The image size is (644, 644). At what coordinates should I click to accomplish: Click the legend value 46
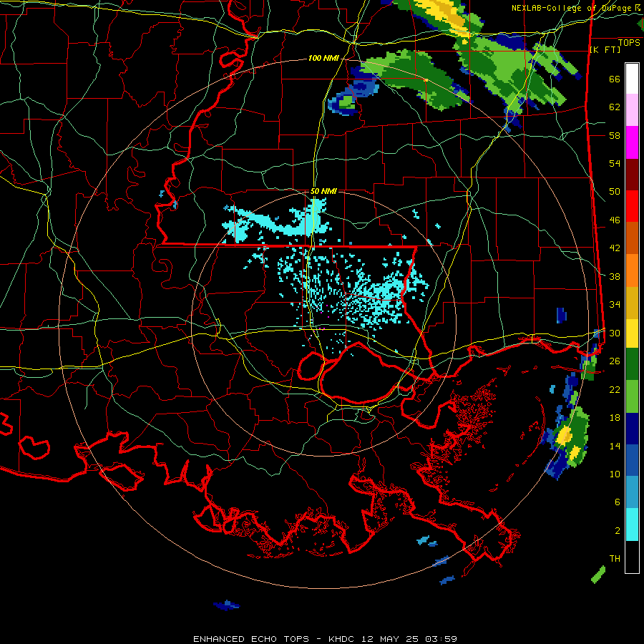pyautogui.click(x=615, y=220)
